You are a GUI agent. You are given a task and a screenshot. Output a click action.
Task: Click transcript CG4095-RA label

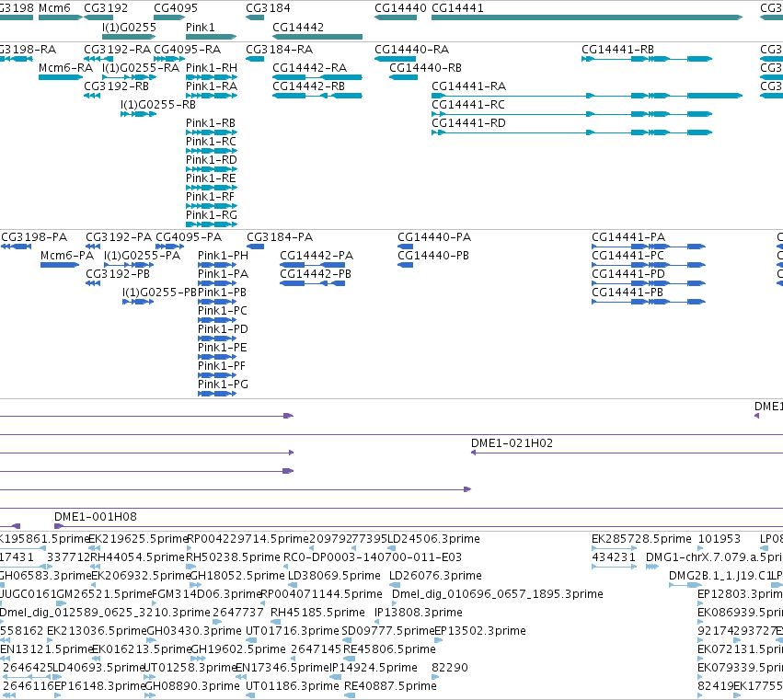point(188,50)
